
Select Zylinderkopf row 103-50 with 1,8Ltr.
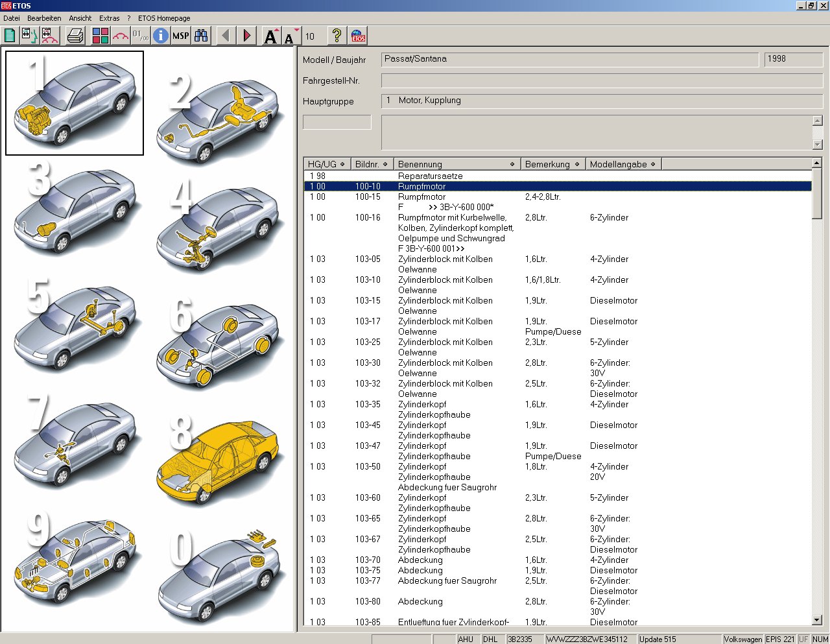[x=558, y=477]
